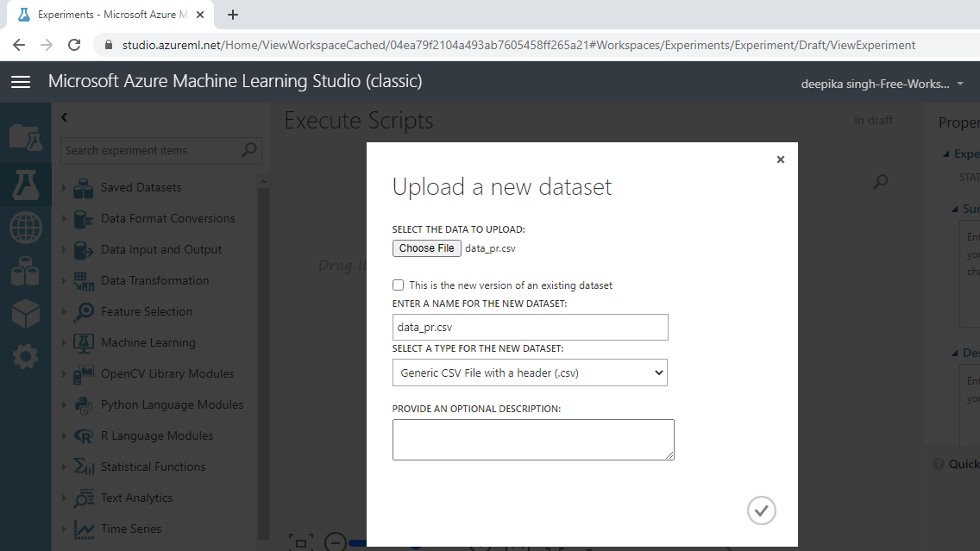
Task: Select the Experiments browser tab
Action: tap(111, 15)
